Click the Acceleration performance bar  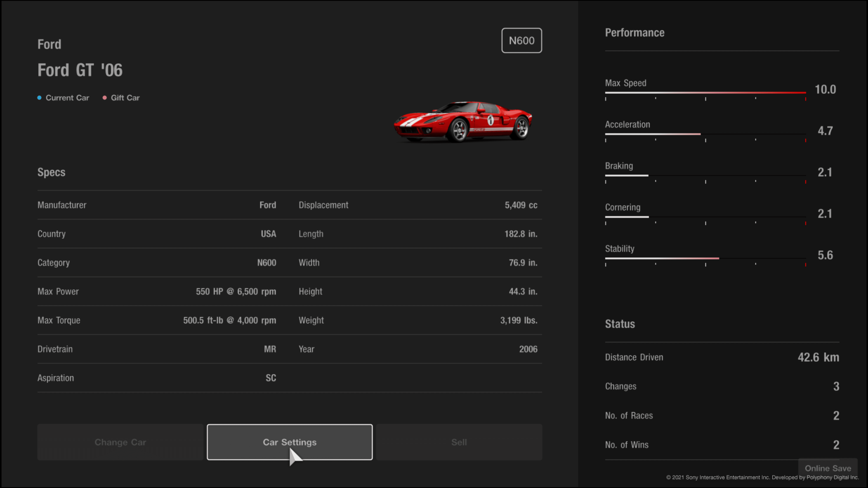pyautogui.click(x=705, y=134)
